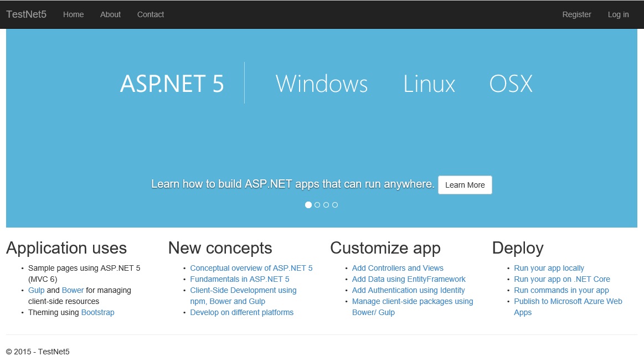The image size is (644, 361).
Task: Go to the Home nav item
Action: pyautogui.click(x=74, y=14)
